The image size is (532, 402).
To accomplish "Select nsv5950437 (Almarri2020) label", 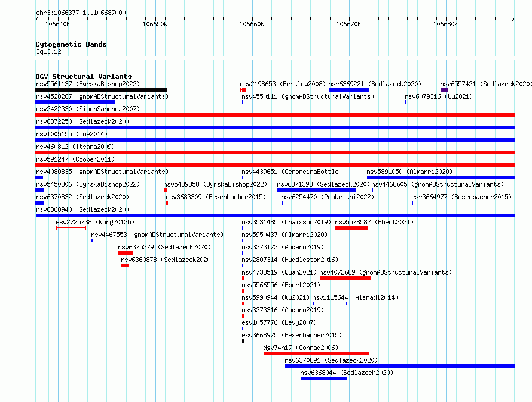I will point(285,234).
